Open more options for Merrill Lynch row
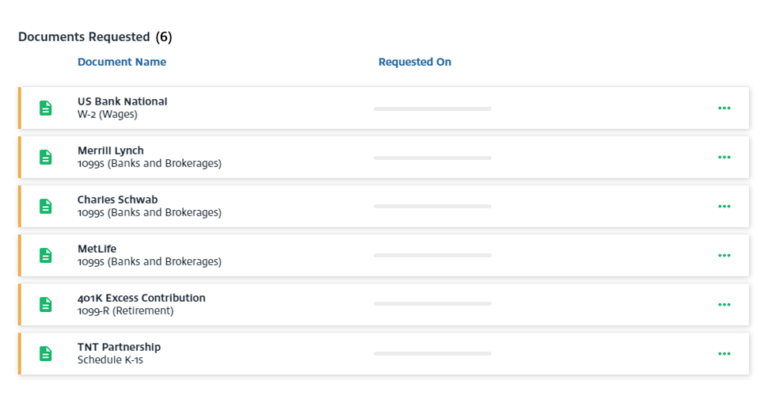Image resolution: width=768 pixels, height=411 pixels. (724, 157)
